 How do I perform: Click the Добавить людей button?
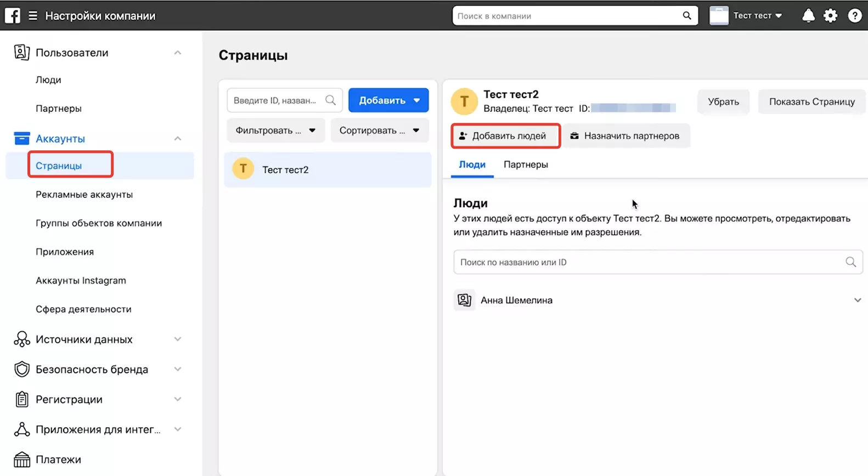[505, 135]
